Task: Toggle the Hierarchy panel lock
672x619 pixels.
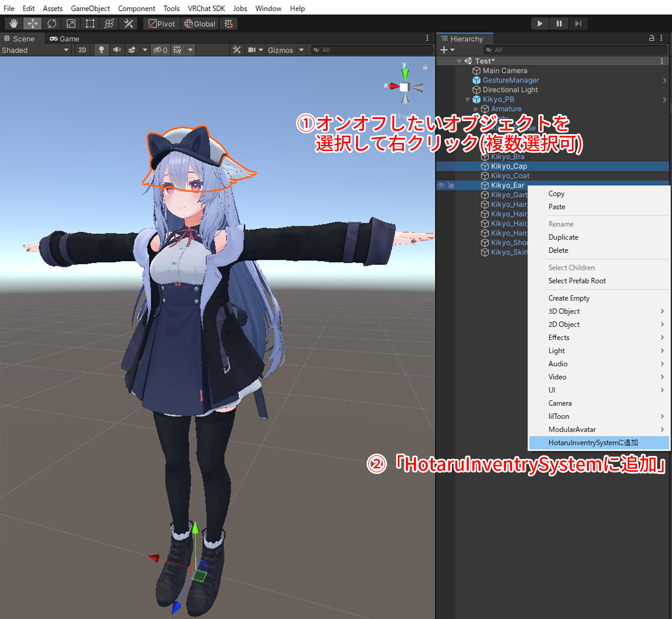Action: tap(652, 38)
